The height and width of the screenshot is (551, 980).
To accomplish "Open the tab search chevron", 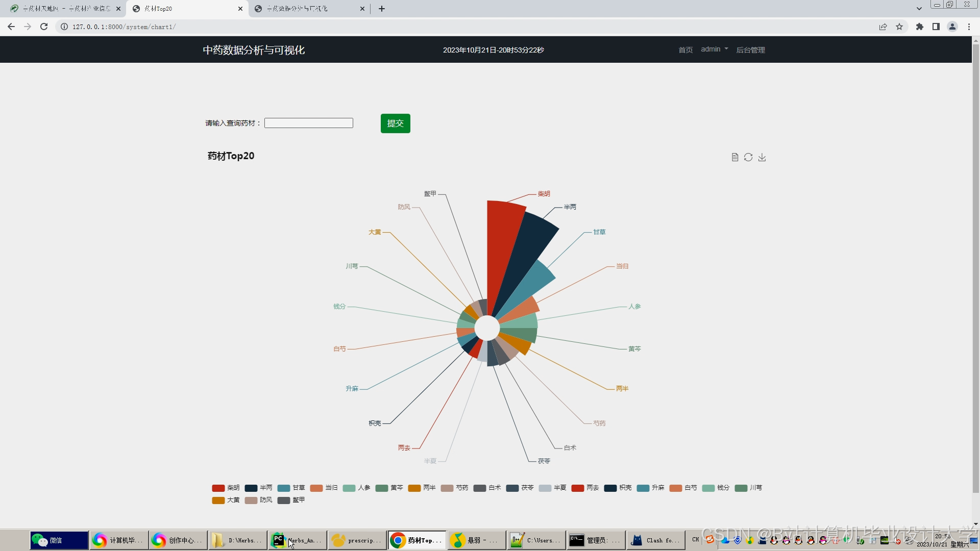I will point(919,9).
